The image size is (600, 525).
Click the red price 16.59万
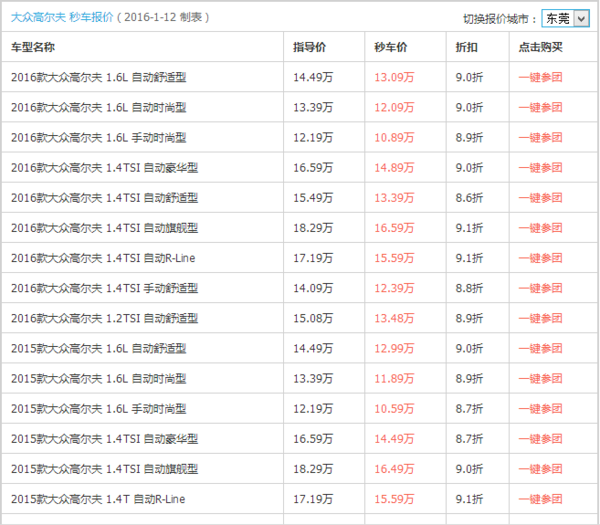[x=394, y=228]
